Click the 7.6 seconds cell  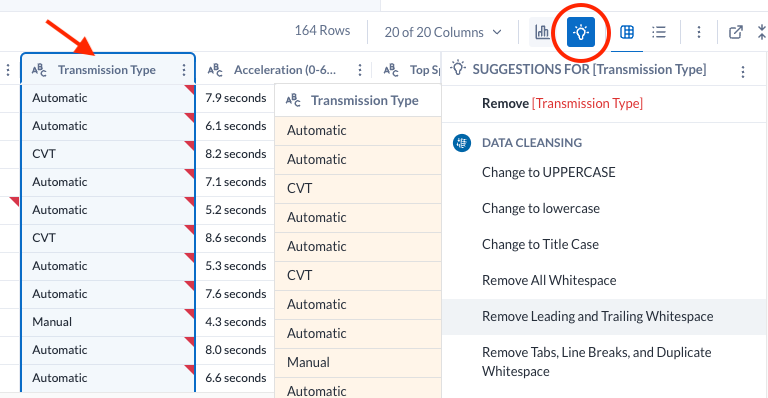pyautogui.click(x=236, y=294)
